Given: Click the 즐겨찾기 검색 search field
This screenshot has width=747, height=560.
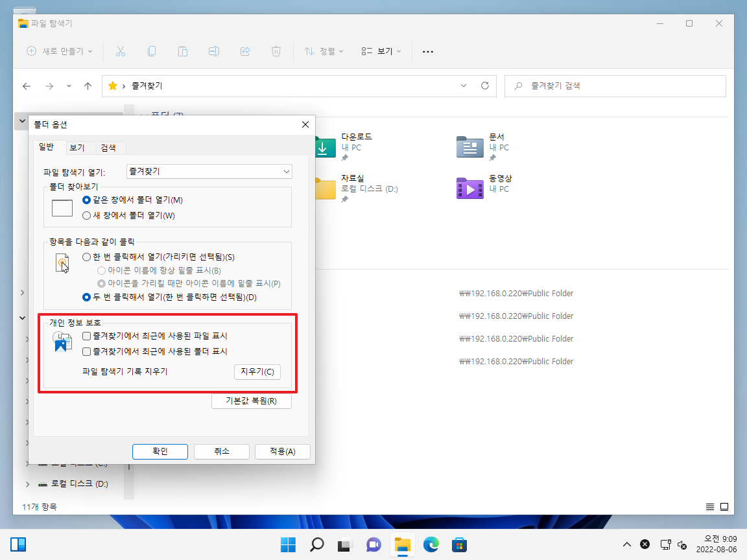Looking at the screenshot, I should [x=615, y=86].
